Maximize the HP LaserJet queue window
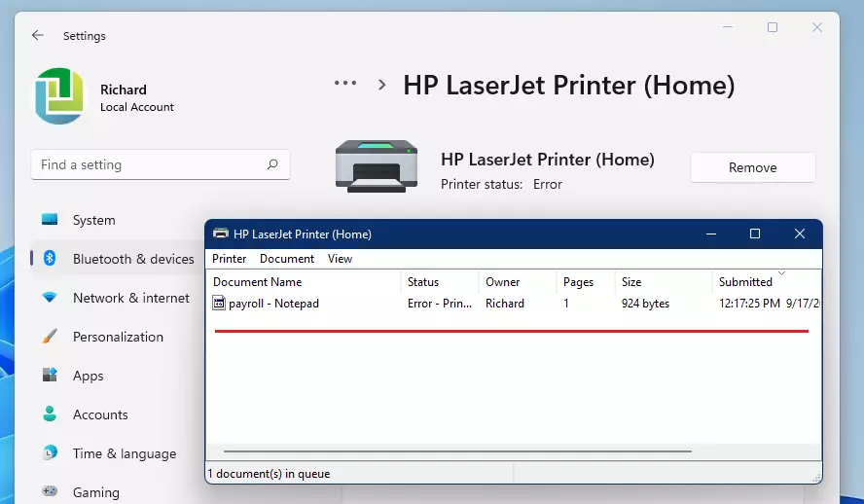Viewport: 864px width, 504px height. [x=755, y=234]
